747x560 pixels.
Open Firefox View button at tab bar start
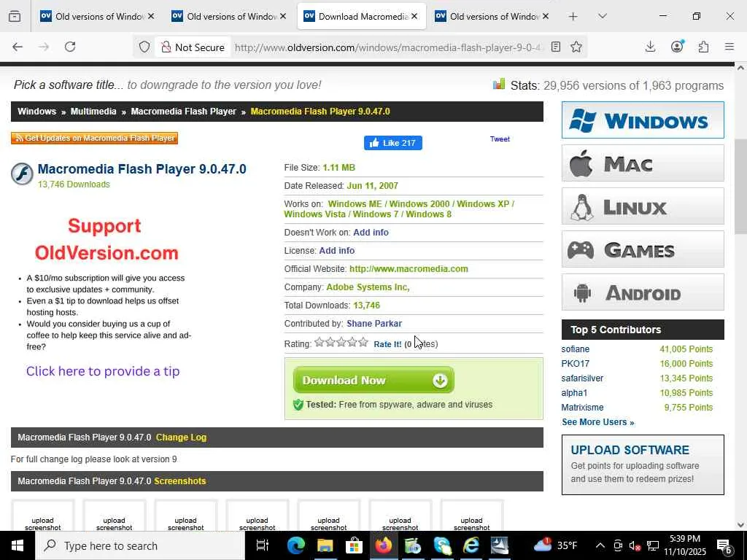pos(15,16)
